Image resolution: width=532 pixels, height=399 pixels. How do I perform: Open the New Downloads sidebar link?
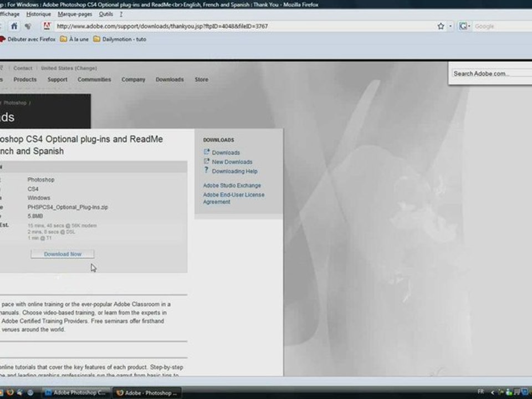pos(232,162)
